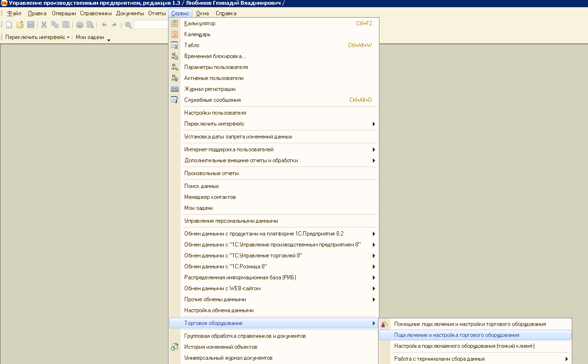588x364 pixels.
Task: Click the Мои задачи toolbar button
Action: (x=90, y=37)
